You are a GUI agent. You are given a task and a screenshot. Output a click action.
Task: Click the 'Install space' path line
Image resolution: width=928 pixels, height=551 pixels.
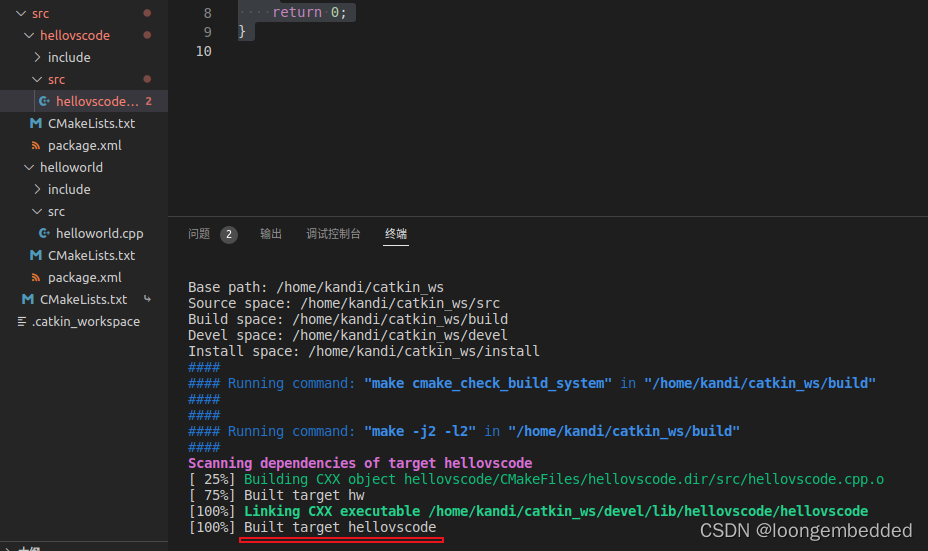point(363,351)
